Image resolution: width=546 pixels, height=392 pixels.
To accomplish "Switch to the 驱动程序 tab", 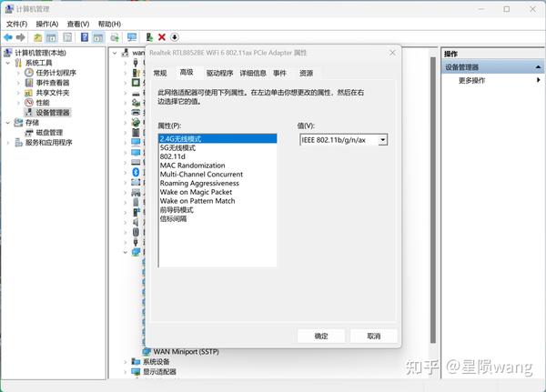I will coord(219,73).
